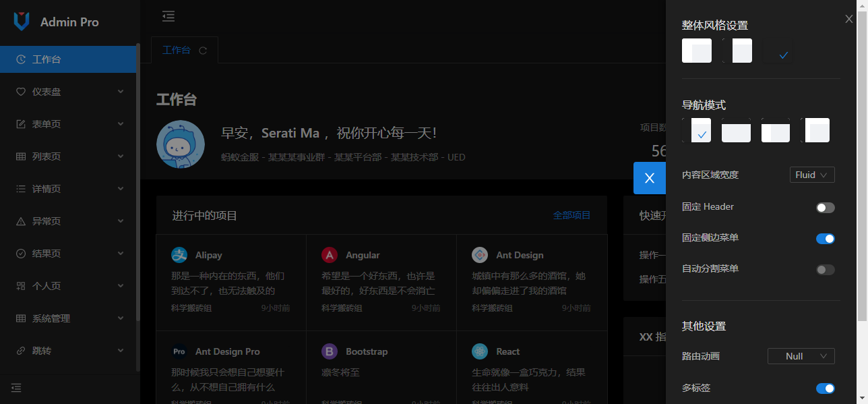Viewport: 868px width, 404px height.
Task: Toggle the 多标签 switch
Action: tap(826, 388)
